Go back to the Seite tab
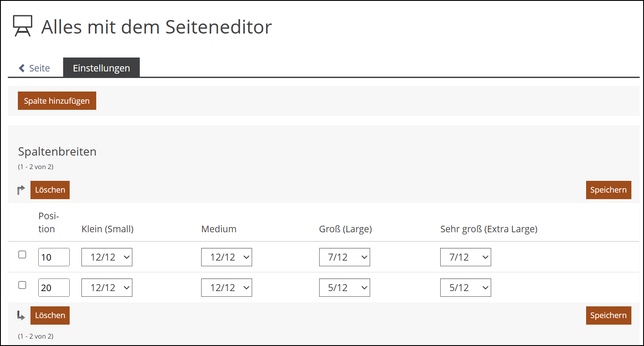 pos(39,68)
